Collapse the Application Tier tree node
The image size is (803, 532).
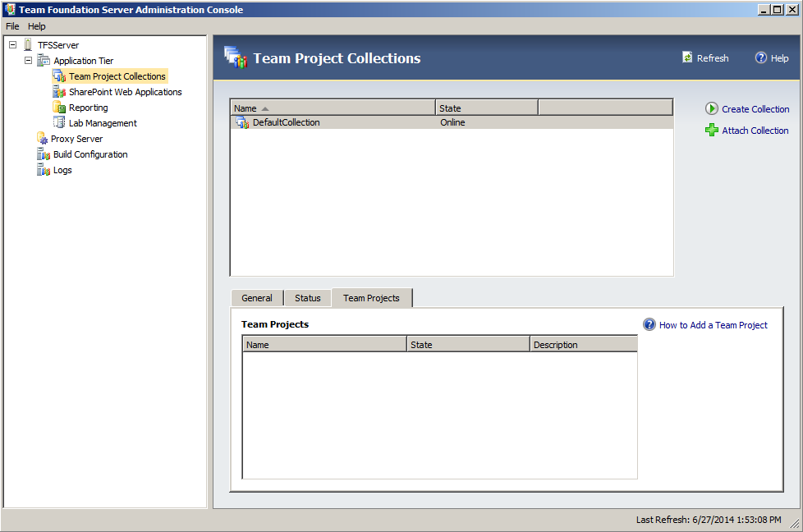pos(28,61)
